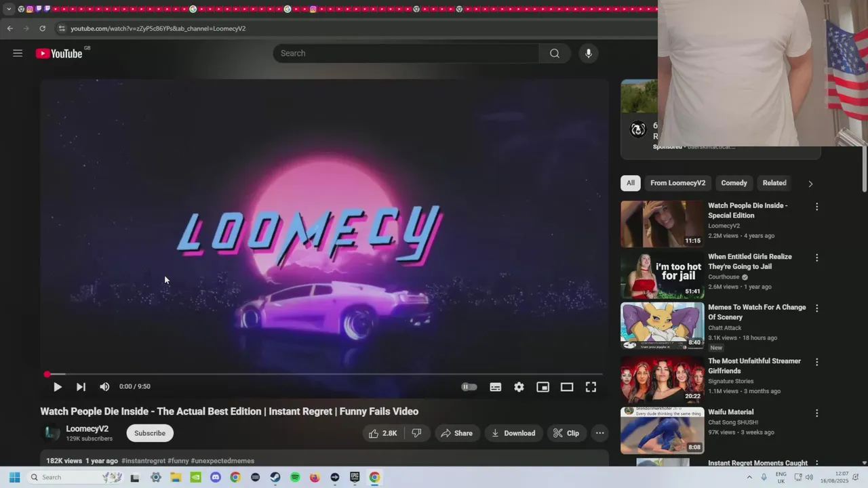The width and height of the screenshot is (868, 488).
Task: Open the YouTube hamburger guide menu
Action: coord(18,54)
